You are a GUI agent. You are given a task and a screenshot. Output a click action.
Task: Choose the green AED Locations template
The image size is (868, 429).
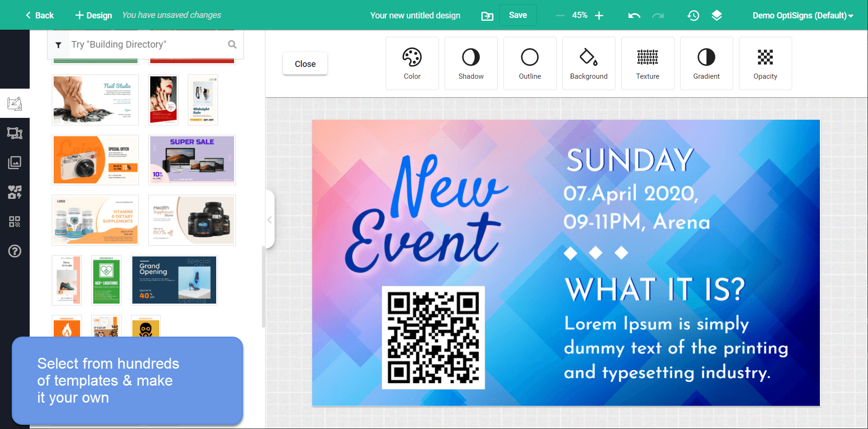pos(106,280)
